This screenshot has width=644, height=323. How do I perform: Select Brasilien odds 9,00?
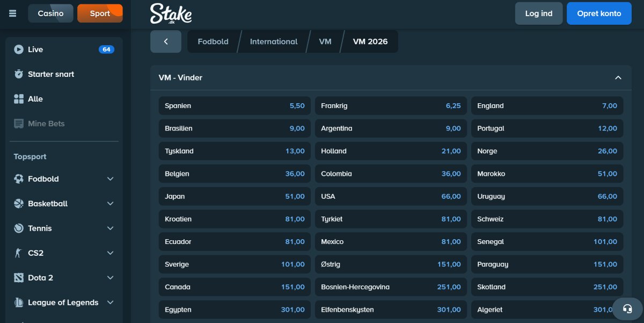click(235, 128)
